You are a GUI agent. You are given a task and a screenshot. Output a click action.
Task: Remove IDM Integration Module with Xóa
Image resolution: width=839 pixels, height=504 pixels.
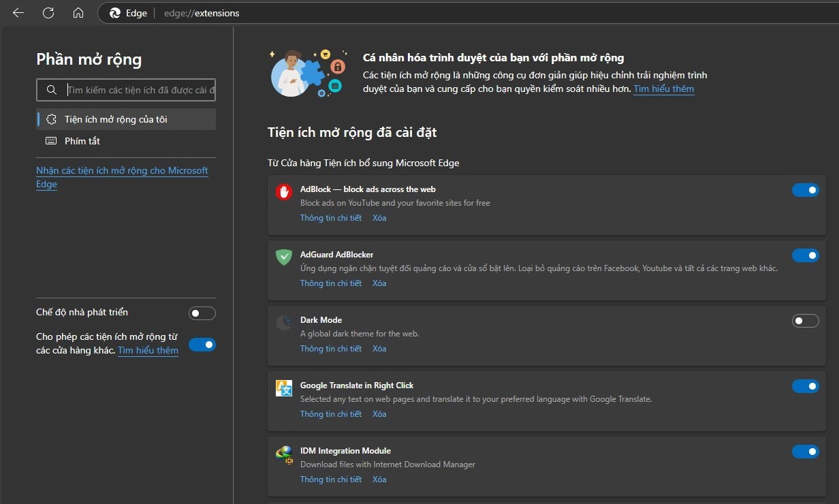click(379, 479)
